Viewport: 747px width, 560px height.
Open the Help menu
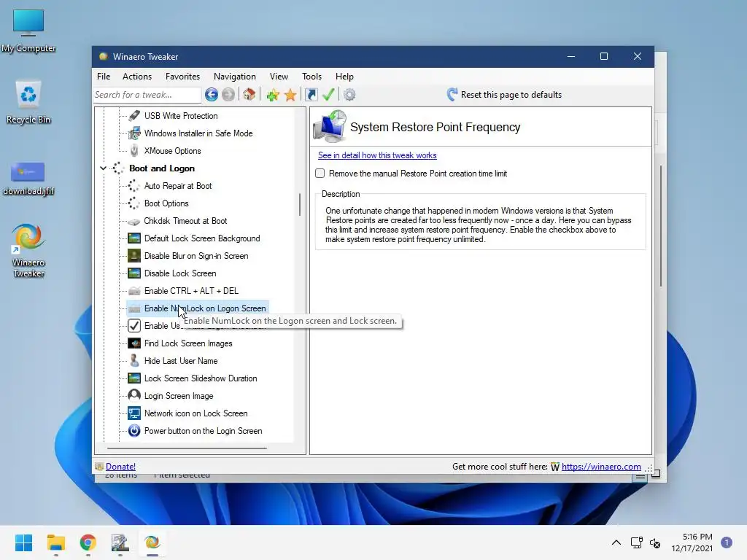(344, 76)
